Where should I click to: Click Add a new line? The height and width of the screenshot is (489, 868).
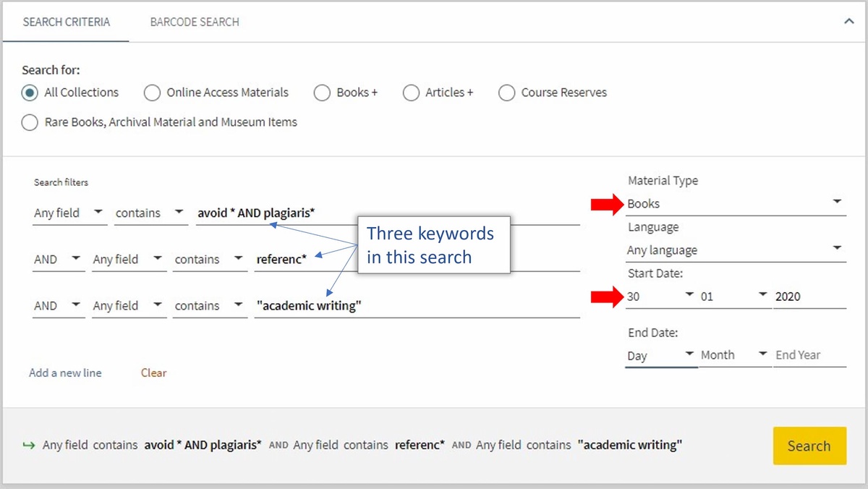pos(65,373)
